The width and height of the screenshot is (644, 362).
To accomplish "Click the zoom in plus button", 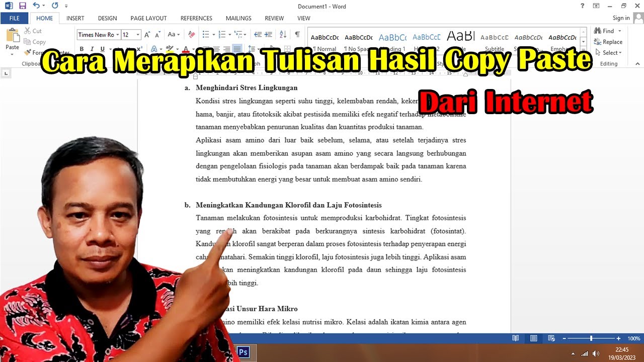I will [x=618, y=338].
